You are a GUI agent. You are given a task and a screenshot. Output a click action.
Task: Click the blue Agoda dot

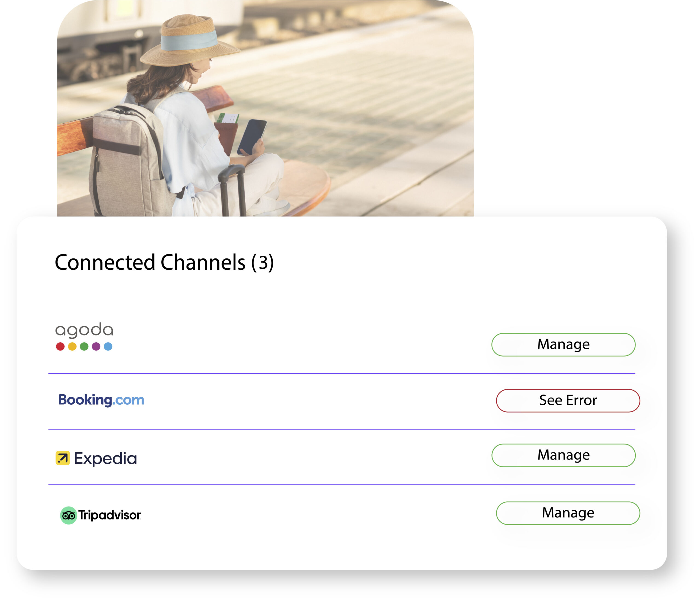pos(108,346)
